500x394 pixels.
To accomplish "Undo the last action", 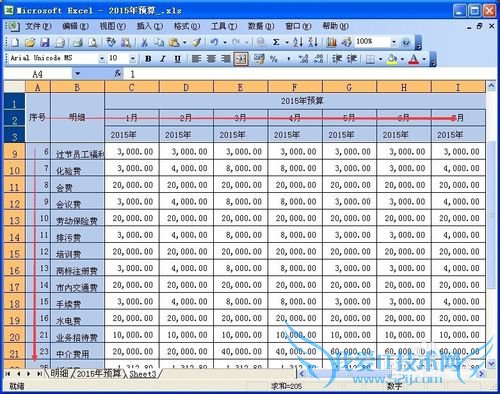I will pos(214,42).
